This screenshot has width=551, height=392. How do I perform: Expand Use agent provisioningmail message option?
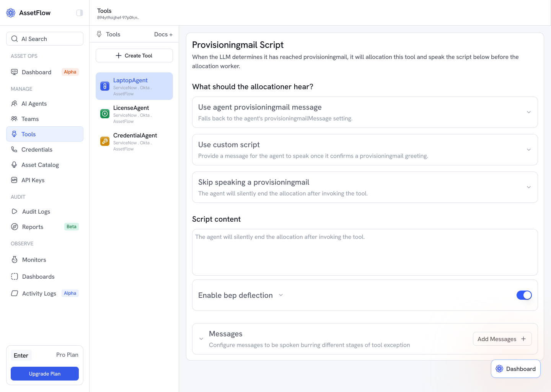point(529,112)
